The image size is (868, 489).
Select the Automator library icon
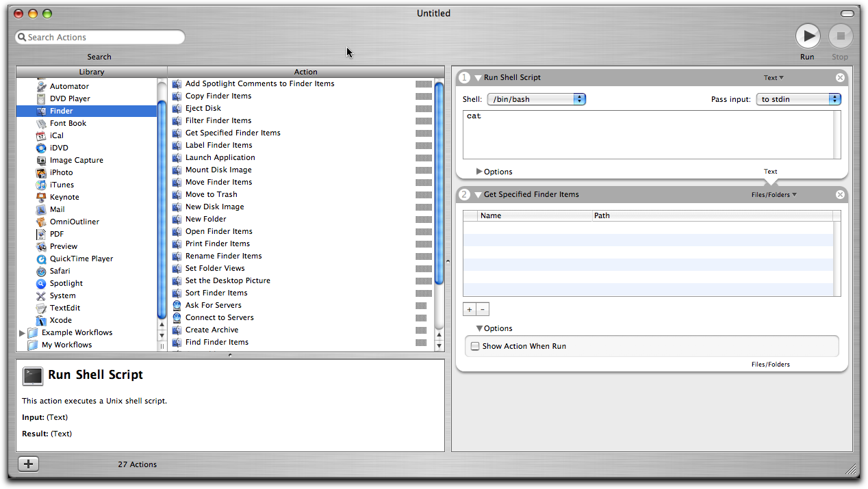(41, 86)
